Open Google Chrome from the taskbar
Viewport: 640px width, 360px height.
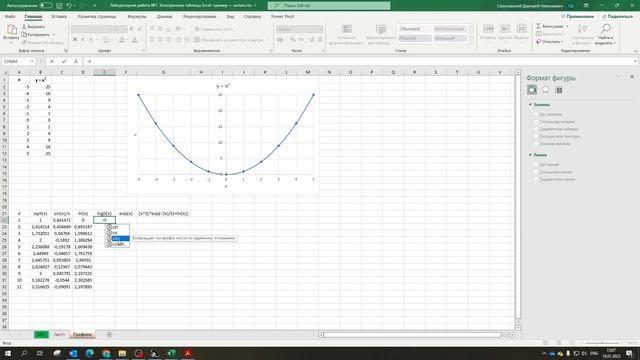[x=106, y=353]
